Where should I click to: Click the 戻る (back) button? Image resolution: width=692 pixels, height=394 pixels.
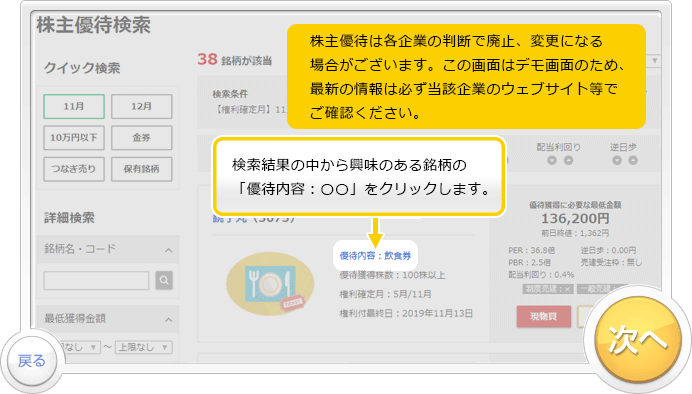point(31,361)
